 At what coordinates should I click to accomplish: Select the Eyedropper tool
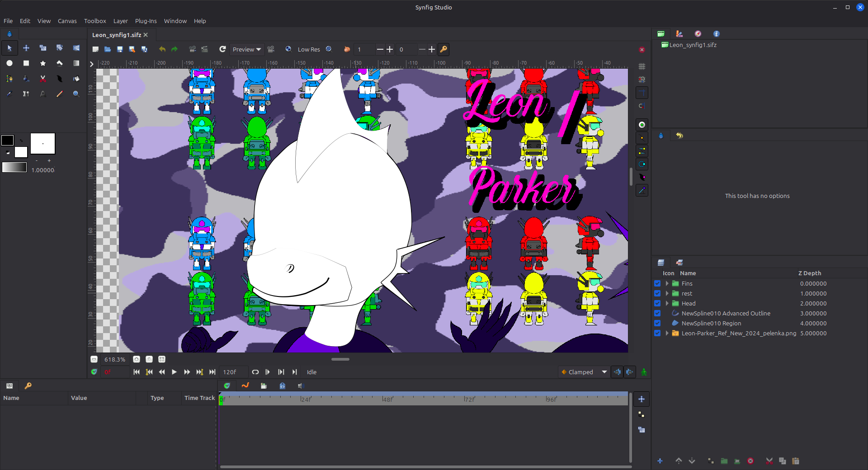pyautogui.click(x=9, y=94)
